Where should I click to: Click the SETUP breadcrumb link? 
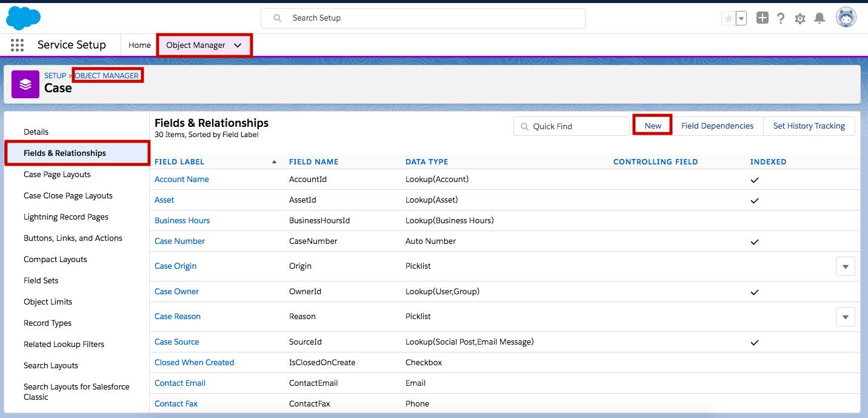55,76
